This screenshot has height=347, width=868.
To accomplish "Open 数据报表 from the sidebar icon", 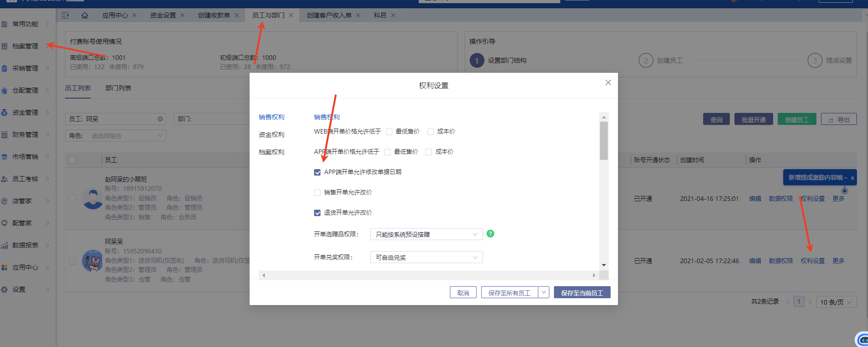I will (5, 245).
